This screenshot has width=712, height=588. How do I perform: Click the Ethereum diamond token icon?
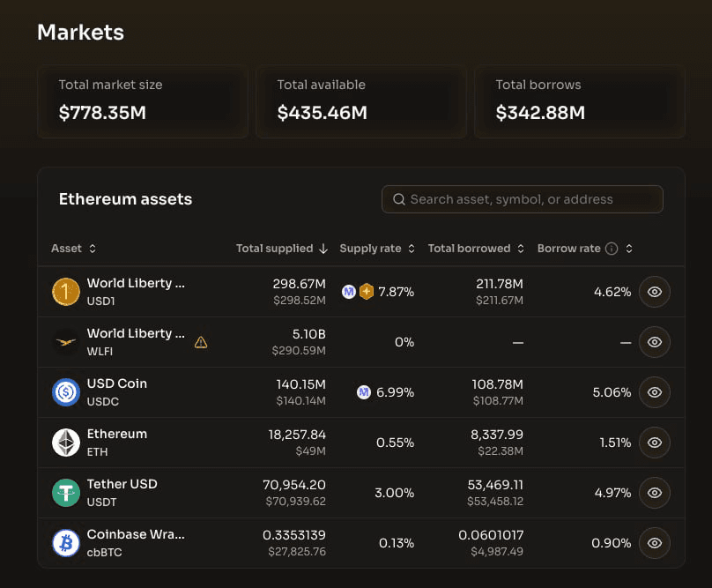click(66, 443)
